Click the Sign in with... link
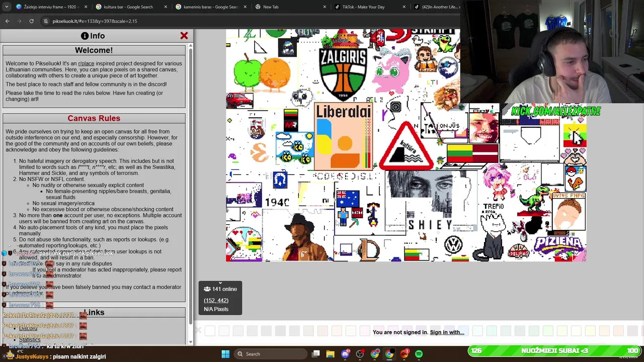Screen dimensions: 644x362 (447, 332)
